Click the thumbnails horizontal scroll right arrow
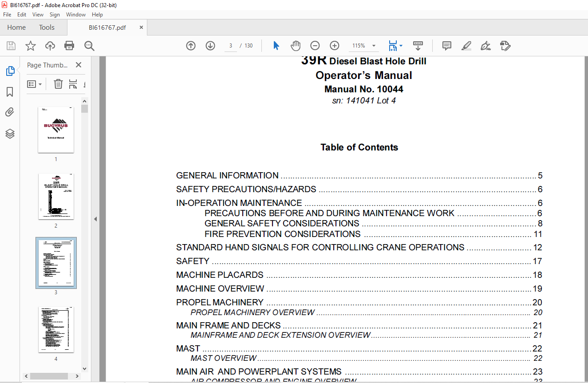 click(78, 375)
